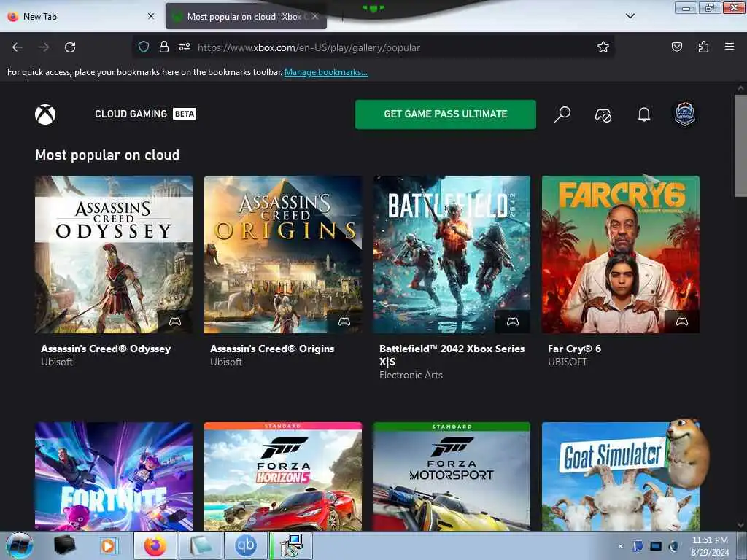Click the browser back arrow
The image size is (747, 560).
tap(18, 47)
